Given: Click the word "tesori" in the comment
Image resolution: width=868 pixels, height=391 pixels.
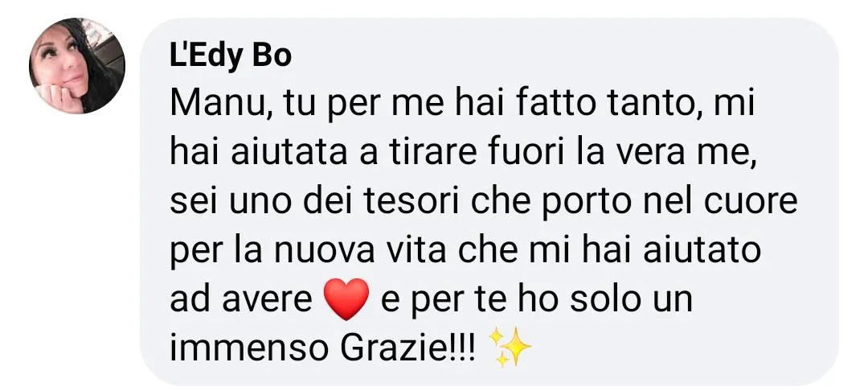Looking at the screenshot, I should click(412, 202).
